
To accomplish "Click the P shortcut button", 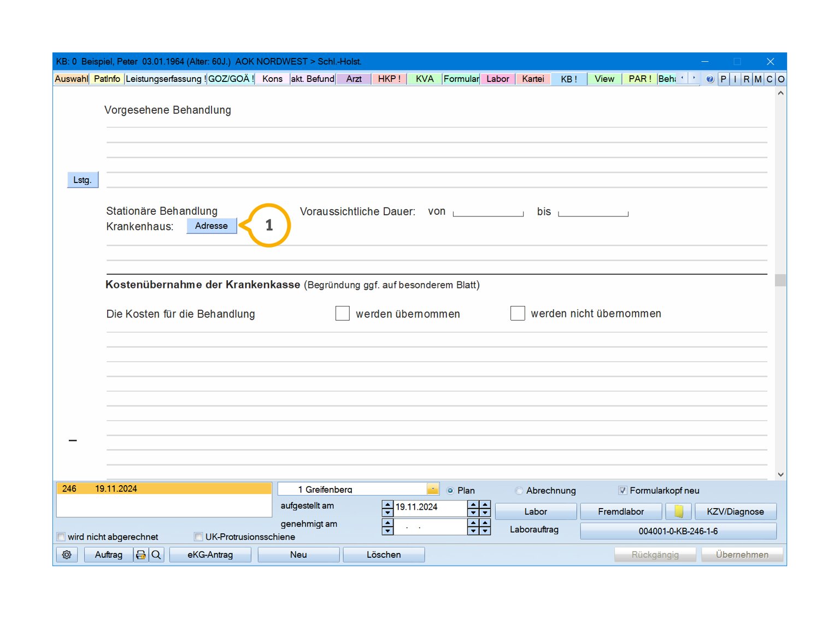I will [x=723, y=79].
